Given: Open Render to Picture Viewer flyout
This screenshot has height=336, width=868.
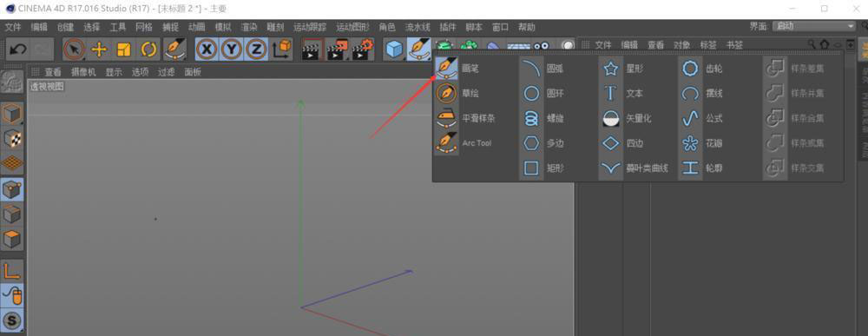Looking at the screenshot, I should point(337,49).
